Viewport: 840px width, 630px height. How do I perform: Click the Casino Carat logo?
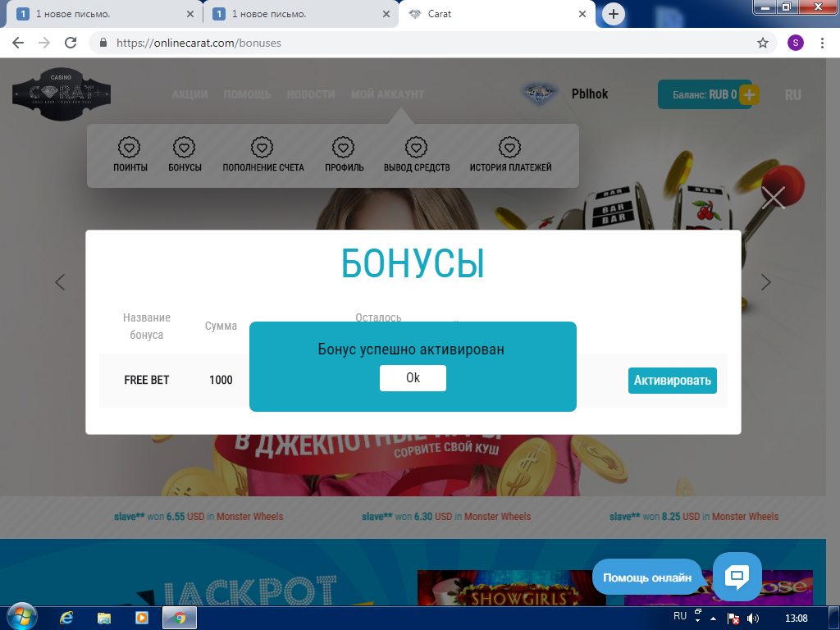pos(62,94)
